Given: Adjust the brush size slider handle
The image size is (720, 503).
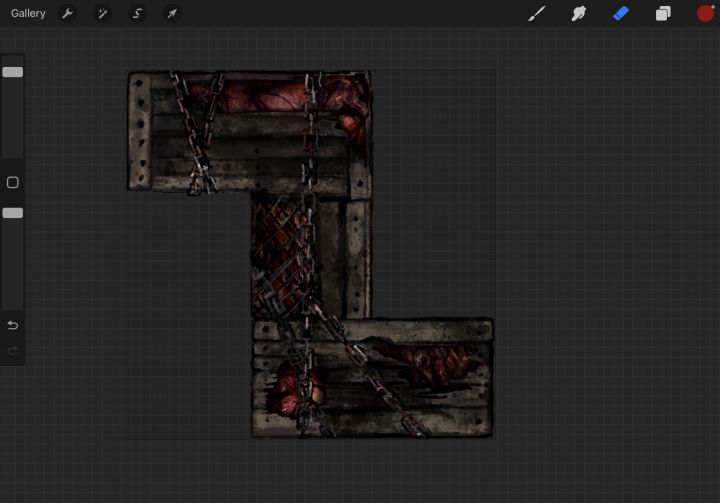Looking at the screenshot, I should (x=12, y=72).
